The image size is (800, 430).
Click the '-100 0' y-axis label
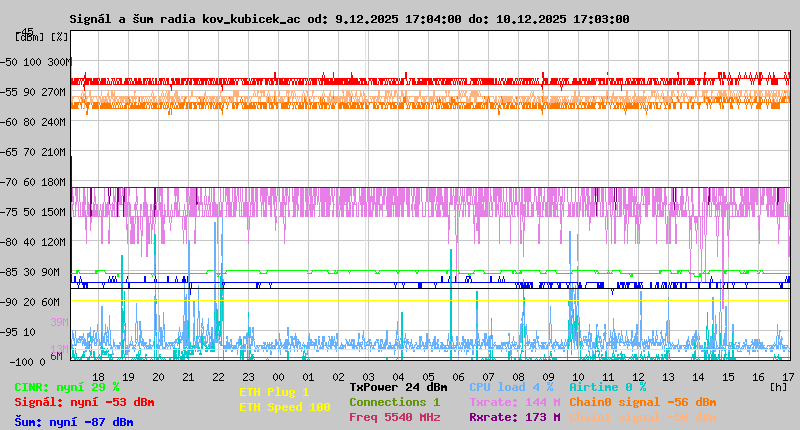click(28, 362)
